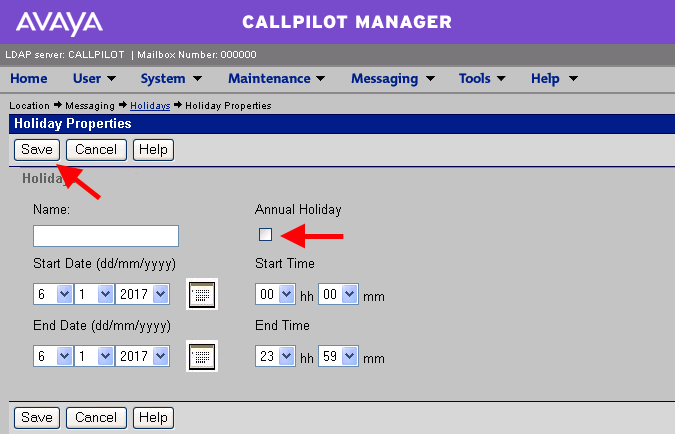Open the System menu
Viewport: 675px width, 435px height.
[x=171, y=78]
